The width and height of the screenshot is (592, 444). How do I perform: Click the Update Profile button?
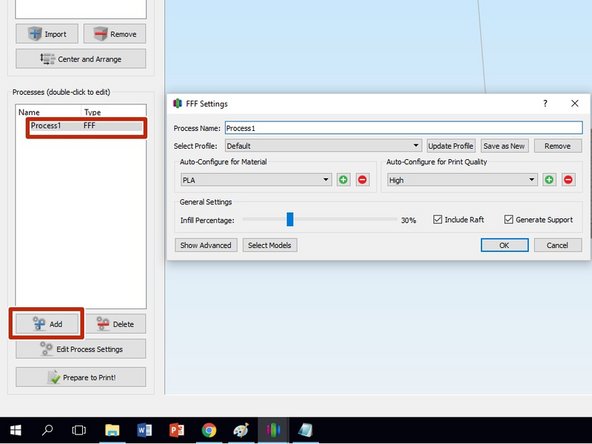(x=451, y=146)
